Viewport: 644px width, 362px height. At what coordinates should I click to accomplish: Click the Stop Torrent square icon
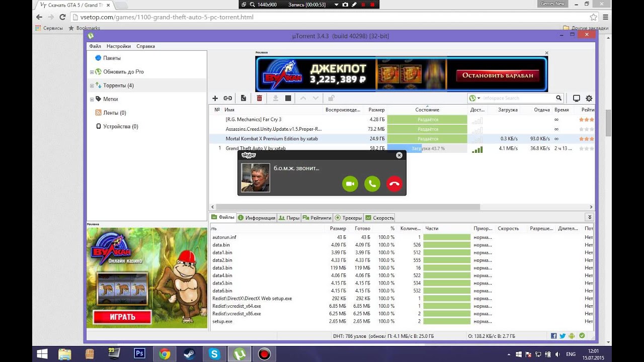(x=288, y=98)
